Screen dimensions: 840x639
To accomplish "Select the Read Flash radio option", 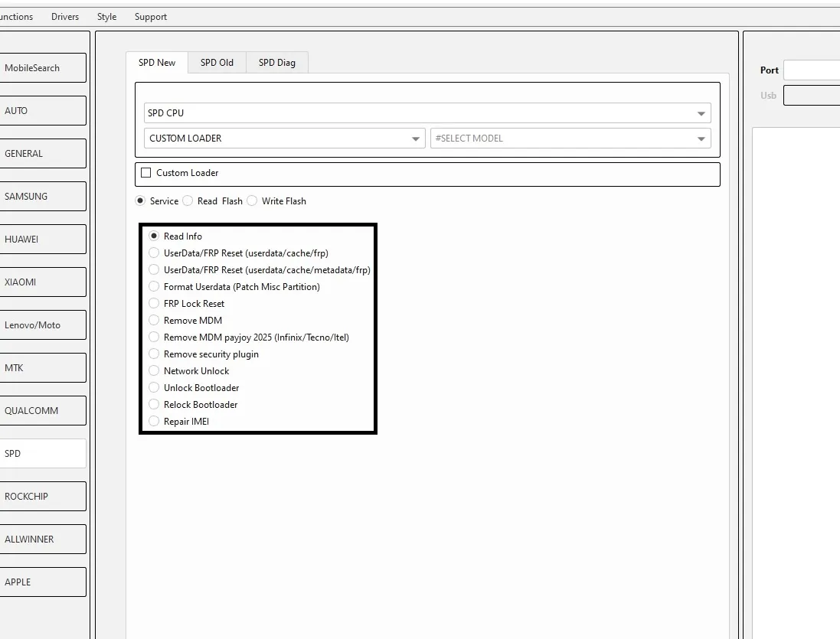I will point(188,201).
